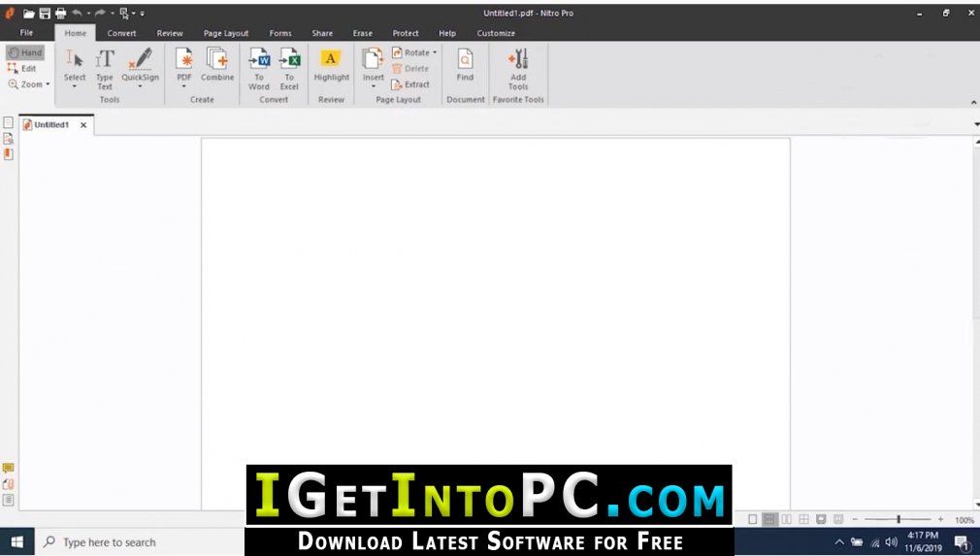Click the PDF create icon
980x556 pixels.
[x=183, y=59]
